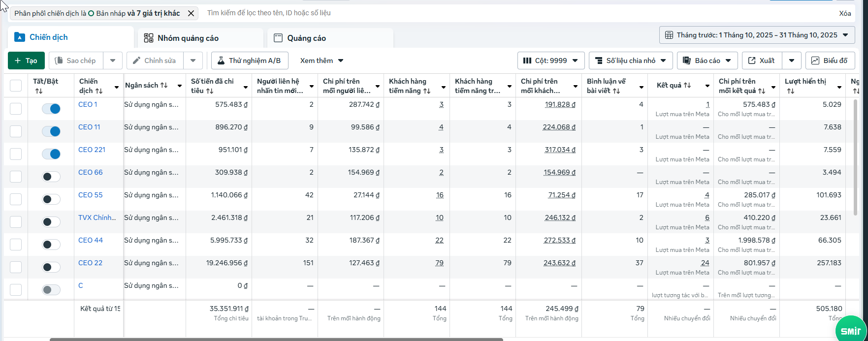Tick the checkbox for CEO 11 row
868x341 pixels.
(x=16, y=131)
